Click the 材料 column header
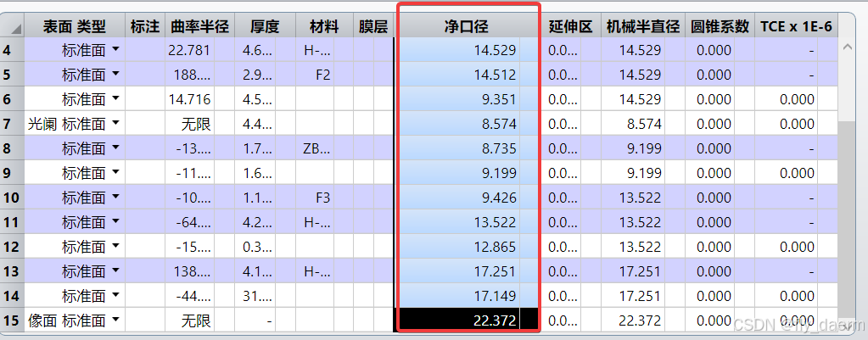This screenshot has height=340, width=868. (x=324, y=25)
